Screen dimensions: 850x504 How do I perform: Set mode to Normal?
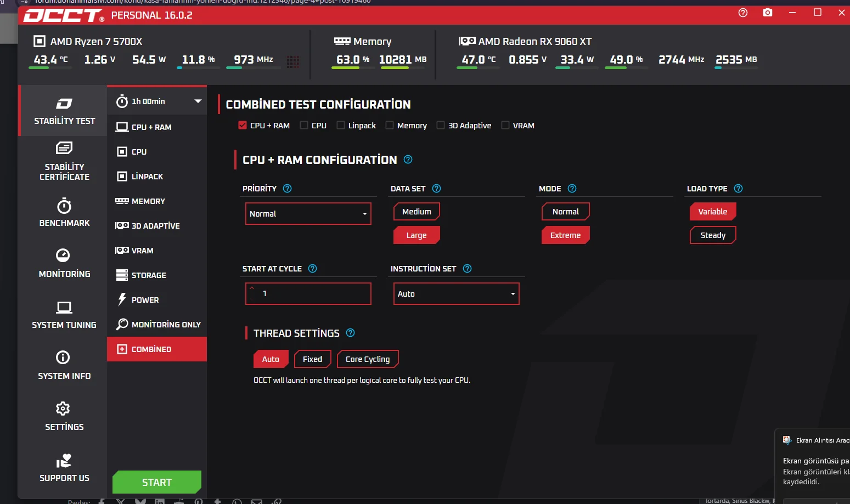(565, 212)
